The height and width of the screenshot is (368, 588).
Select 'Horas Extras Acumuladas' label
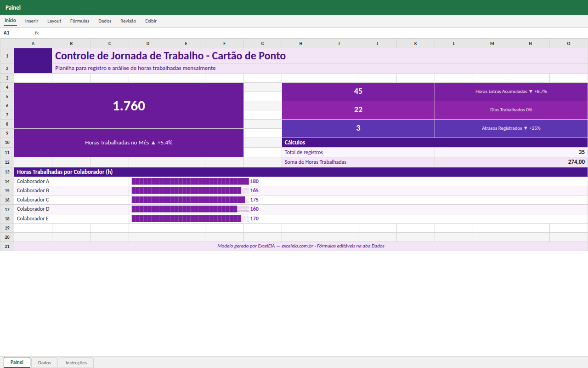coord(511,92)
